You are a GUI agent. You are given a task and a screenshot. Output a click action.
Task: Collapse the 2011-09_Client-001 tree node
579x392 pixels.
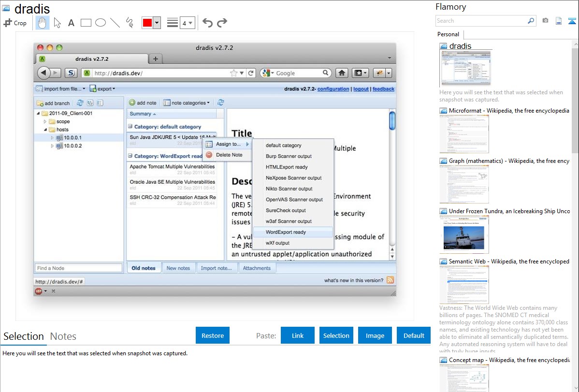38,114
